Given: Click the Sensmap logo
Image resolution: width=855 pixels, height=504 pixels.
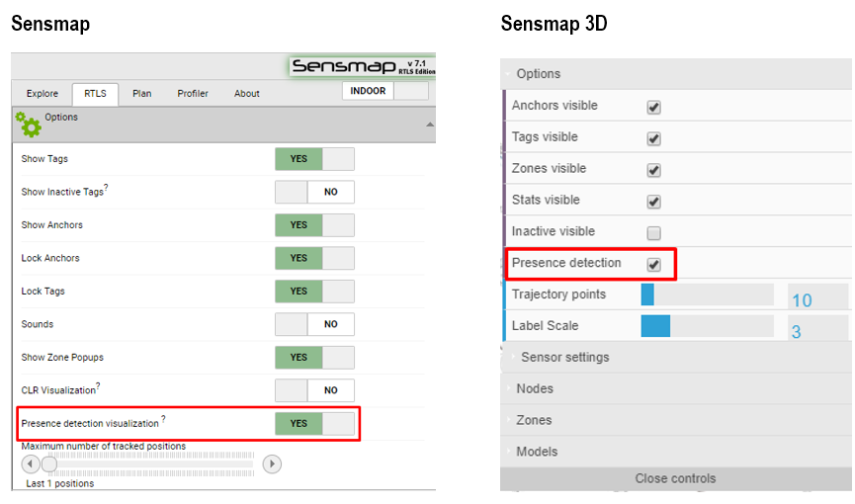Looking at the screenshot, I should point(363,66).
